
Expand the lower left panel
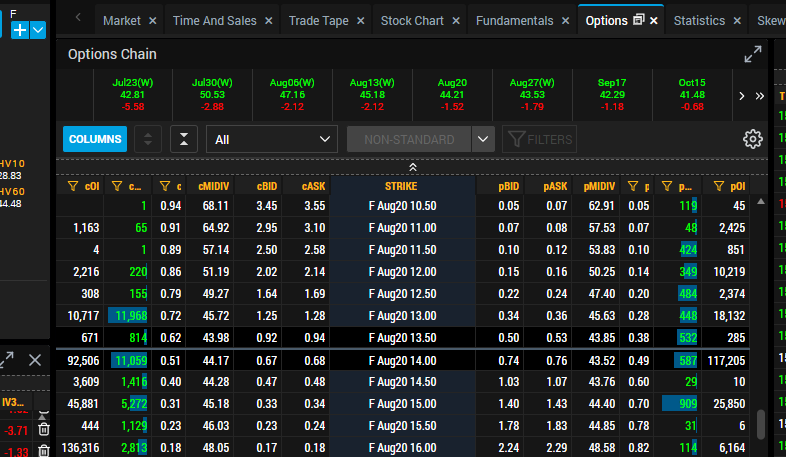pyautogui.click(x=7, y=359)
